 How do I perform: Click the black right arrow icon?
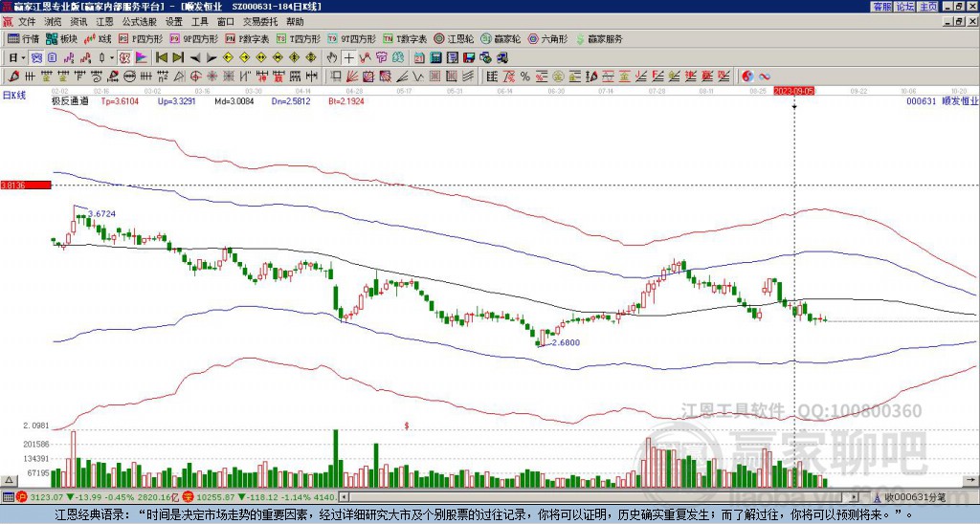pos(212,58)
